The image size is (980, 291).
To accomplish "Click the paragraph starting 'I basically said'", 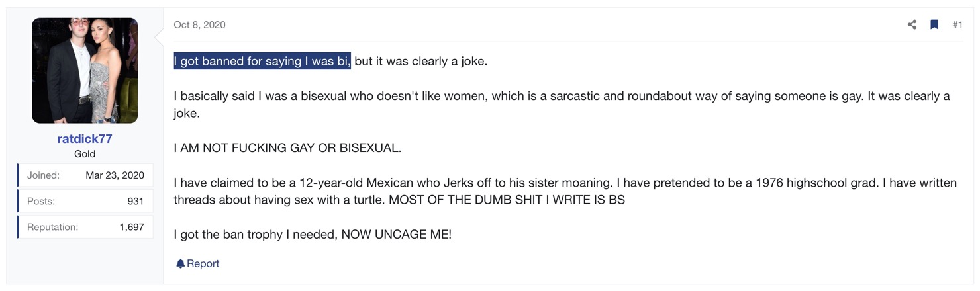I will (562, 104).
